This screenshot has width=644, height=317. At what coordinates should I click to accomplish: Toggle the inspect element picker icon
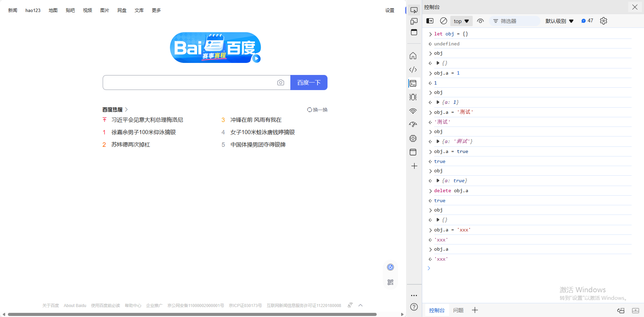(x=414, y=10)
